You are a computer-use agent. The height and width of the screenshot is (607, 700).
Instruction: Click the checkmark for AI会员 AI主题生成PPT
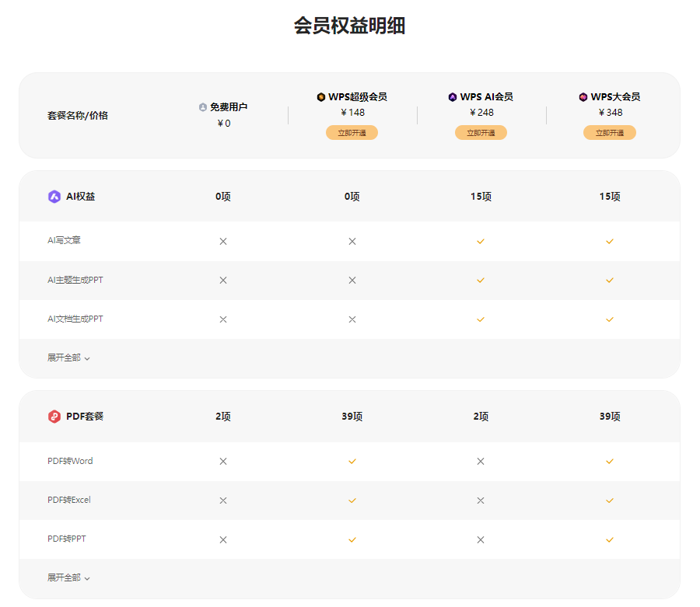pyautogui.click(x=481, y=280)
